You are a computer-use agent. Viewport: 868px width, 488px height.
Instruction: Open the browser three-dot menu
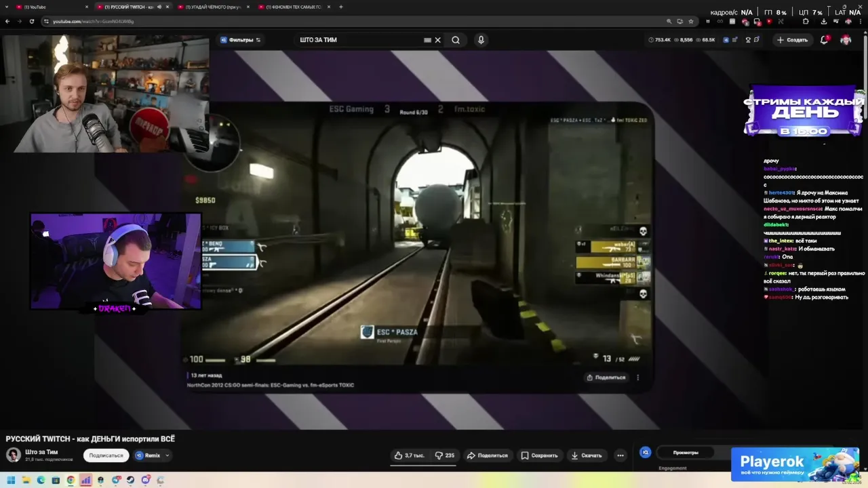(x=861, y=21)
